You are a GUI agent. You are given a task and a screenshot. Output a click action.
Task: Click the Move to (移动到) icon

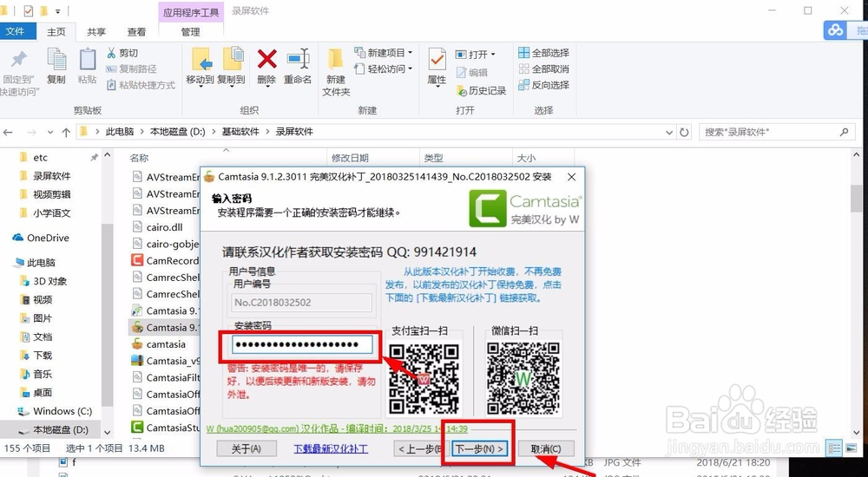click(201, 59)
